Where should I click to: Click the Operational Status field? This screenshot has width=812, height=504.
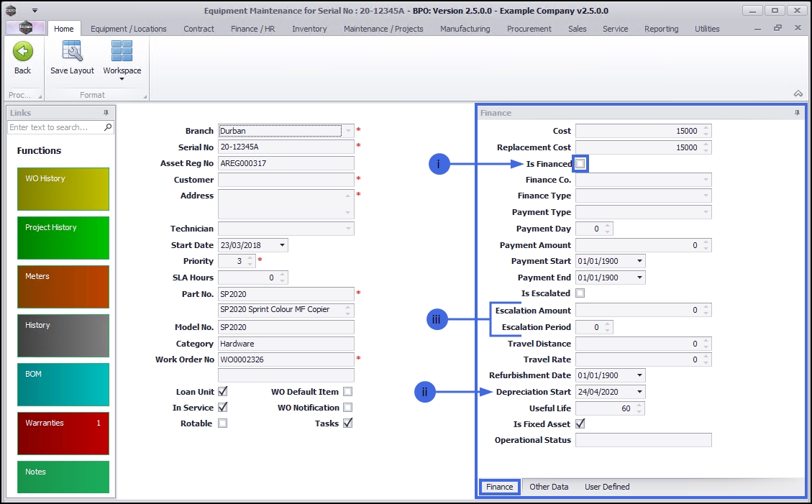[643, 440]
